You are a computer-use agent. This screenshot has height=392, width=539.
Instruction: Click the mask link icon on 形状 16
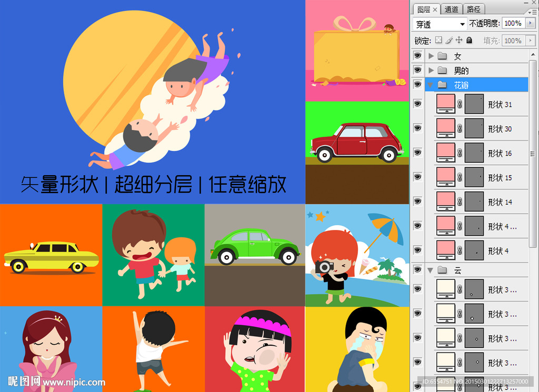click(460, 153)
